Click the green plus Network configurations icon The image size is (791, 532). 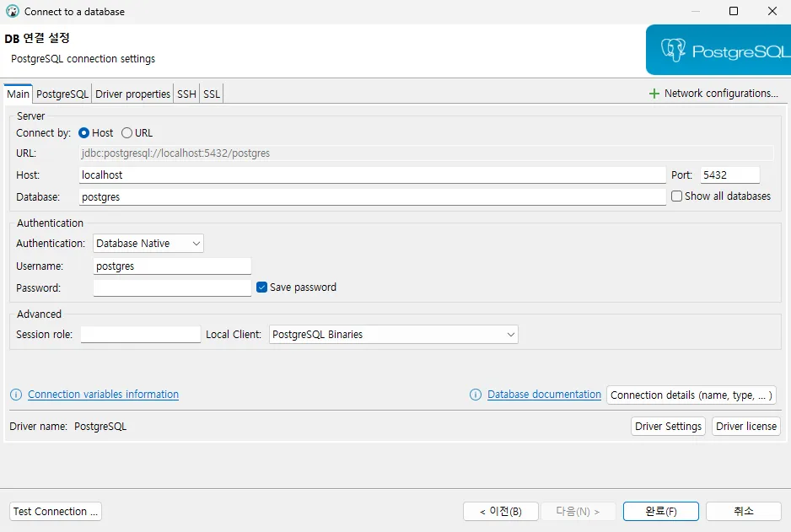coord(654,93)
